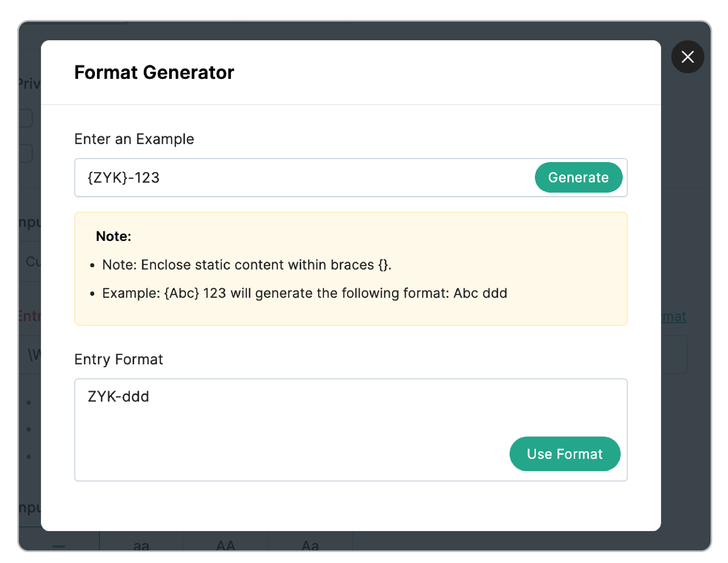This screenshot has height=563, width=728.
Task: Click the 'Enter an Example' label
Action: pos(134,139)
